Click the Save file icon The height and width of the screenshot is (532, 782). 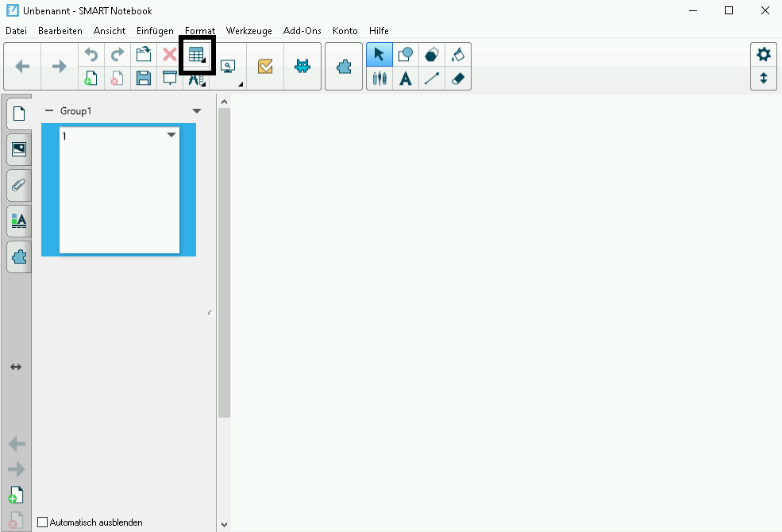click(144, 78)
